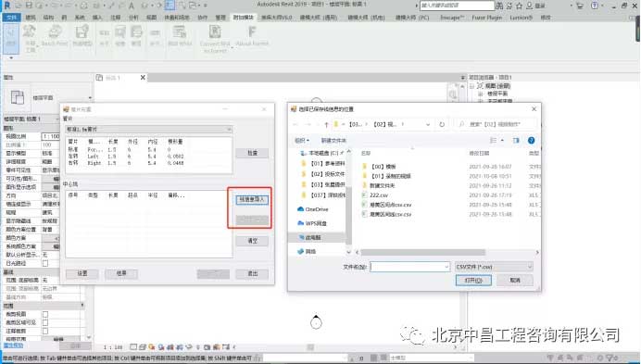Open the 组织 dropdown in file dialog
The image size is (641, 364).
click(302, 140)
